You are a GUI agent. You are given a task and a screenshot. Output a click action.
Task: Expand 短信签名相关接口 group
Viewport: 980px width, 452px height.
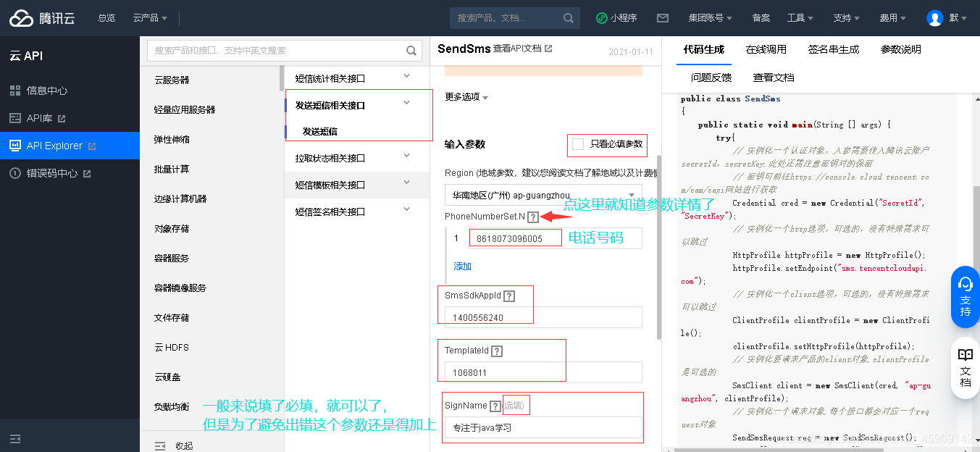pyautogui.click(x=406, y=209)
